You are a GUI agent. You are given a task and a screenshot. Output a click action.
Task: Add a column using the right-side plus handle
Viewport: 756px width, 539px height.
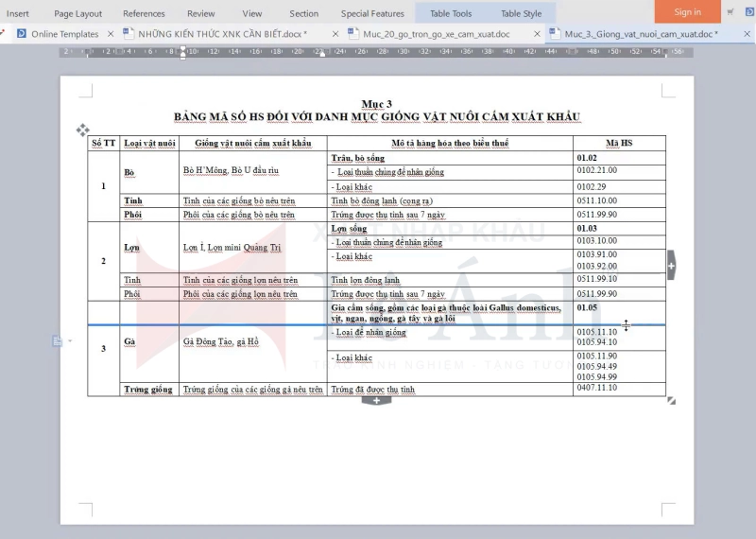point(671,267)
